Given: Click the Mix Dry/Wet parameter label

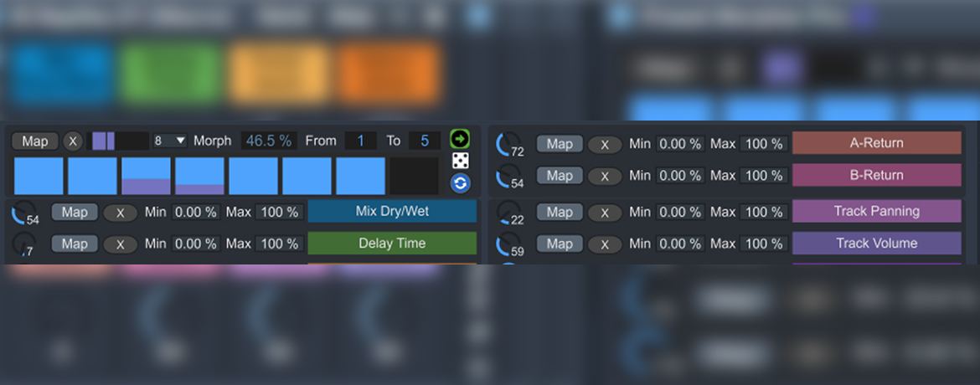Looking at the screenshot, I should pos(392,212).
